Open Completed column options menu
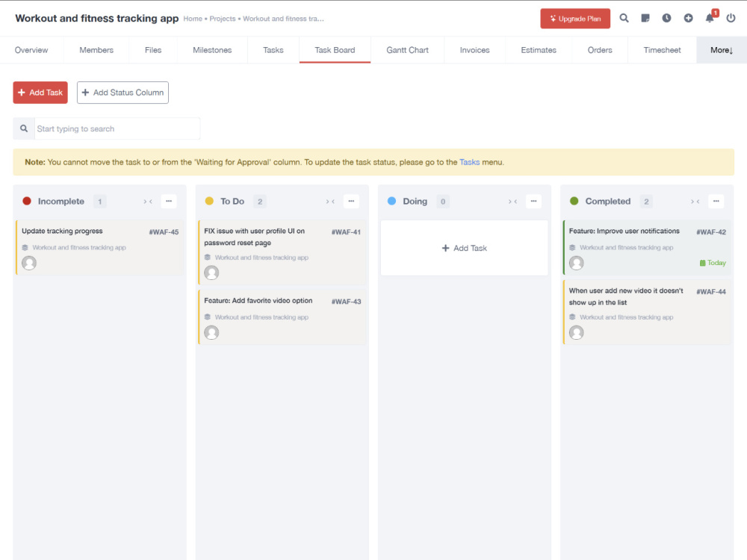 pos(716,202)
